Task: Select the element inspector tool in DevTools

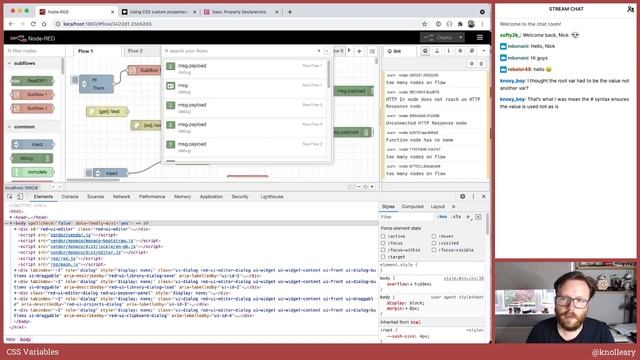Action: 10,197
